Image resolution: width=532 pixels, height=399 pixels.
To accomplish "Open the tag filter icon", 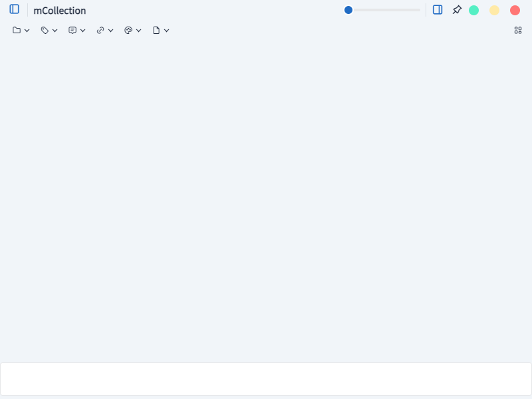I will click(x=45, y=30).
